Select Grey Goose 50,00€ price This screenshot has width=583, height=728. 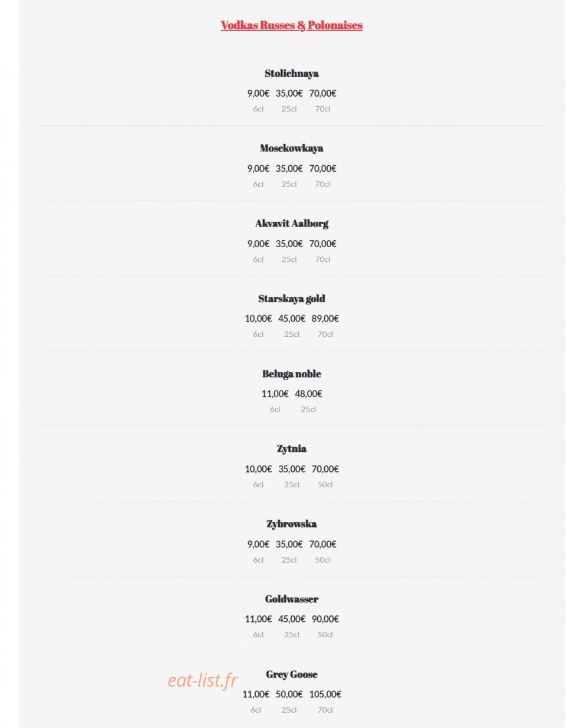coord(289,694)
